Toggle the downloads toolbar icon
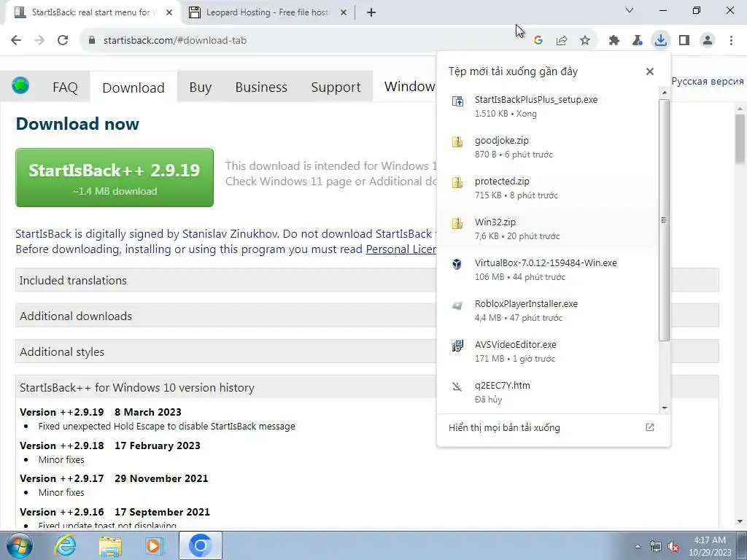The width and height of the screenshot is (747, 560). coord(661,41)
